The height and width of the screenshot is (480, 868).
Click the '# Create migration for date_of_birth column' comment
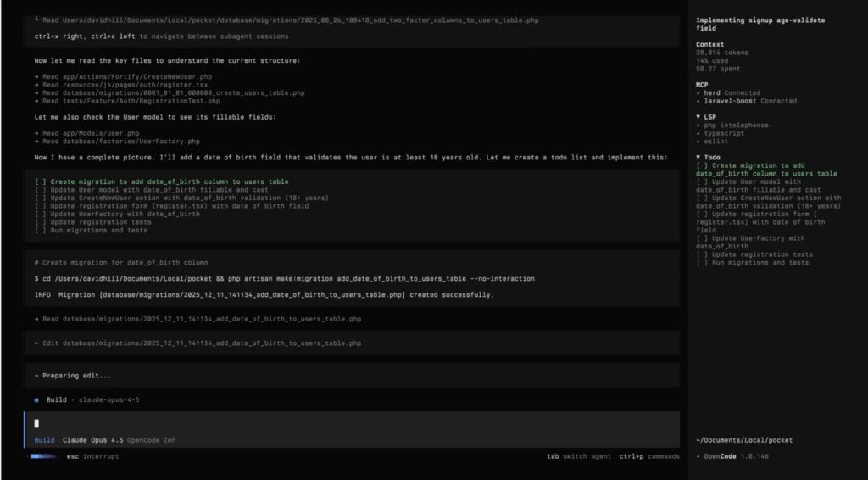(120, 262)
